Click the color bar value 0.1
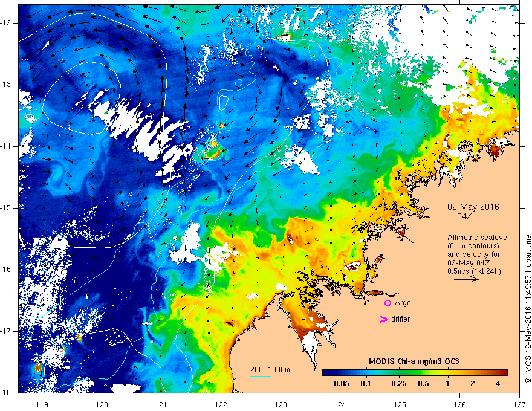Screen dimensions: 532x411 (365, 384)
